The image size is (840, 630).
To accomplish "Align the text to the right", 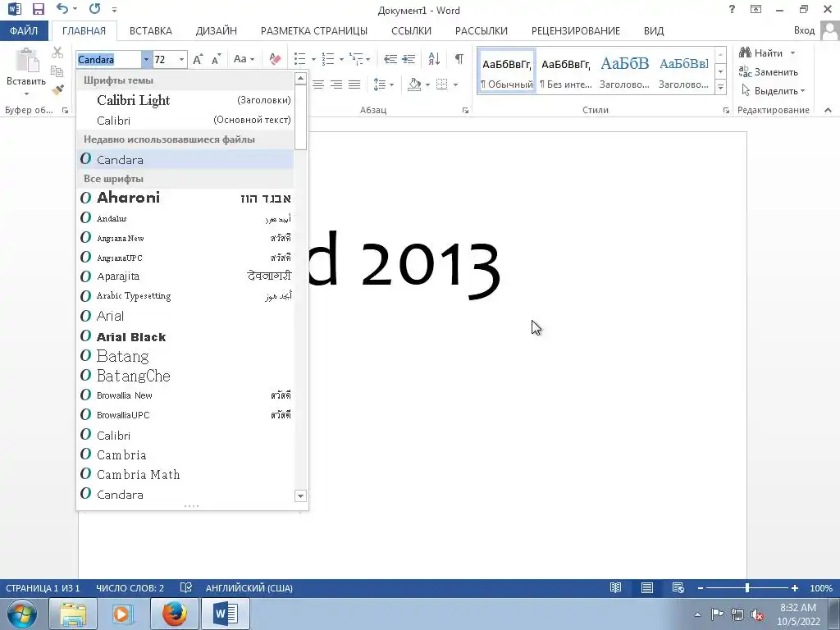I will [336, 84].
